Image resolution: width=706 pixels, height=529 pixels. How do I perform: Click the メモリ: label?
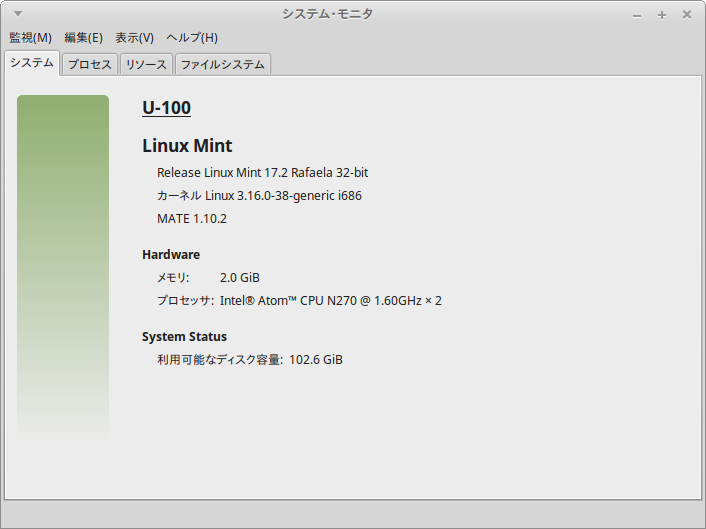coord(173,277)
